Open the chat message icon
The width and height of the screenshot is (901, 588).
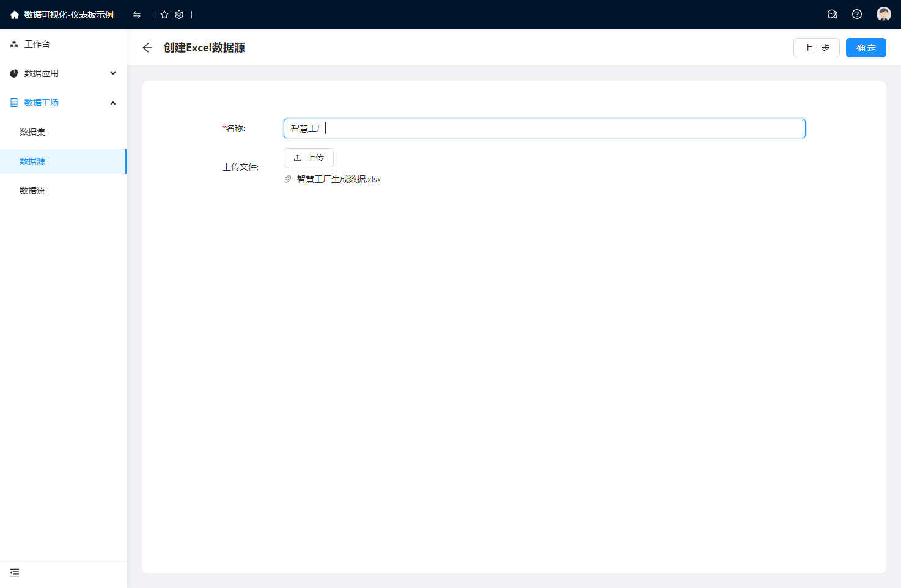tap(832, 14)
